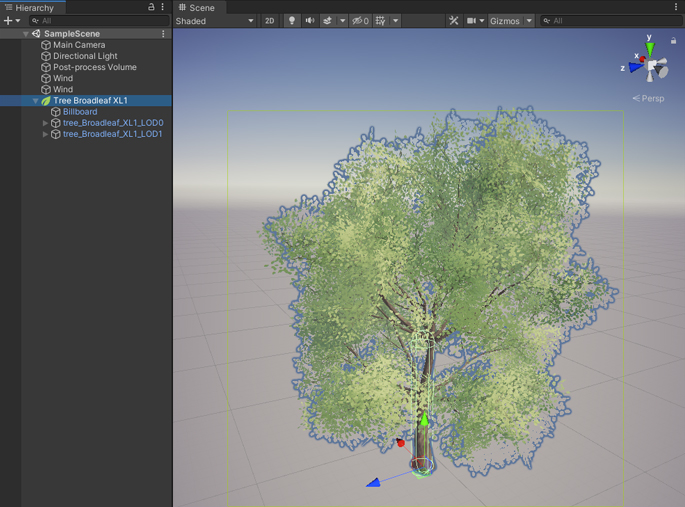
Task: Expand tree_Broadleaf_XL1_LOD0 in the hierarchy
Action: pos(45,123)
